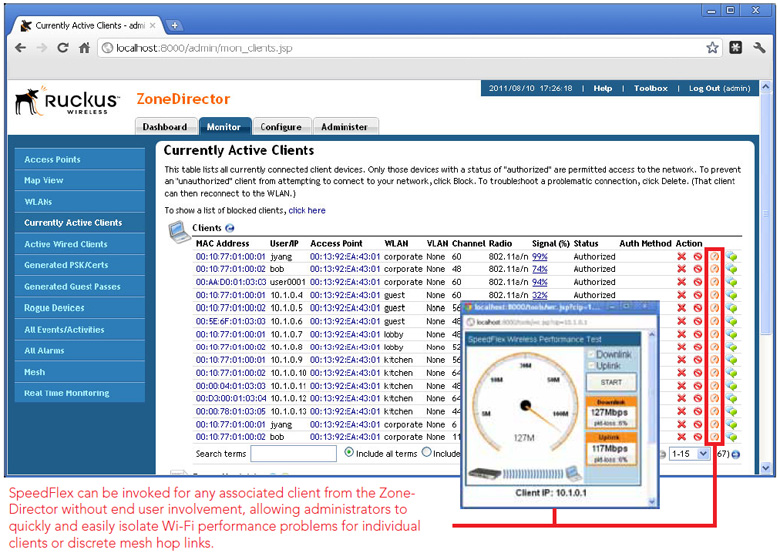Launch the SpeedFlex test for 10.1.0.9
The width and height of the screenshot is (780, 553).
[714, 360]
